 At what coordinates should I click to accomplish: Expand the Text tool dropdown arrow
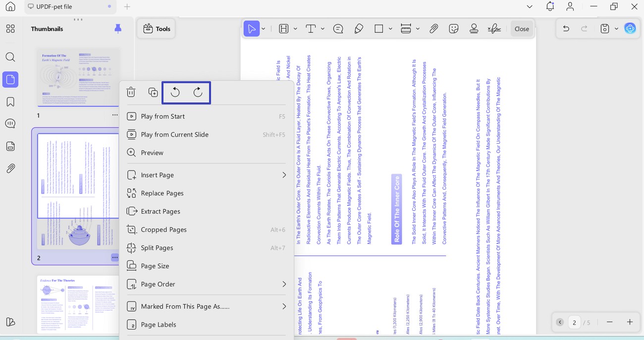(322, 29)
